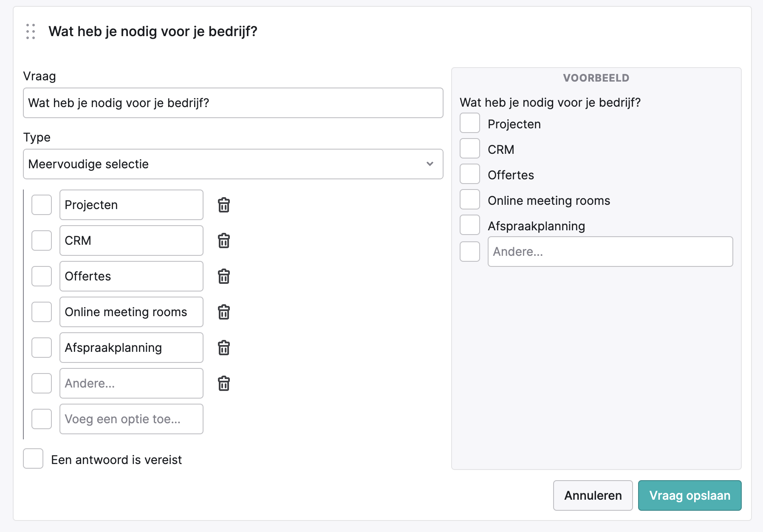The width and height of the screenshot is (763, 532).
Task: Click the chevron arrow of the Type selector
Action: pyautogui.click(x=430, y=164)
